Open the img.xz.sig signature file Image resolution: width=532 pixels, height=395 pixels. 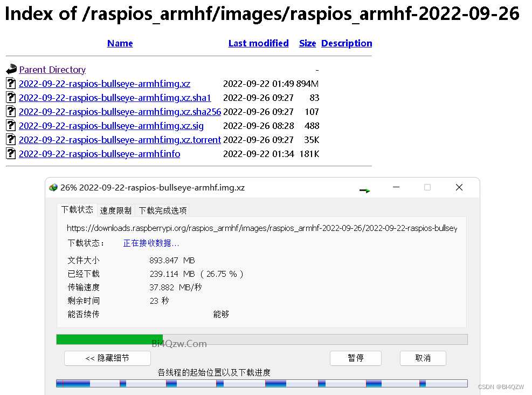tap(111, 126)
